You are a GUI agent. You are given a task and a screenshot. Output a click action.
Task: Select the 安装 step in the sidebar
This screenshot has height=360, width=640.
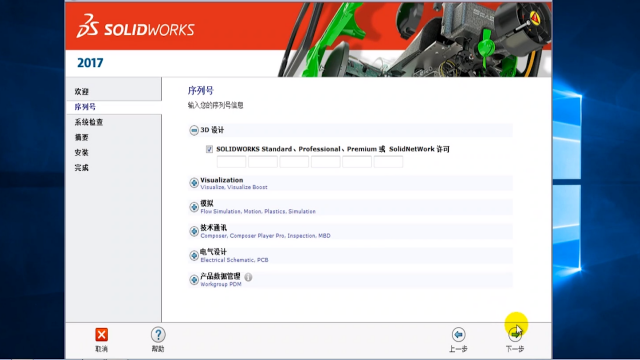[82, 152]
